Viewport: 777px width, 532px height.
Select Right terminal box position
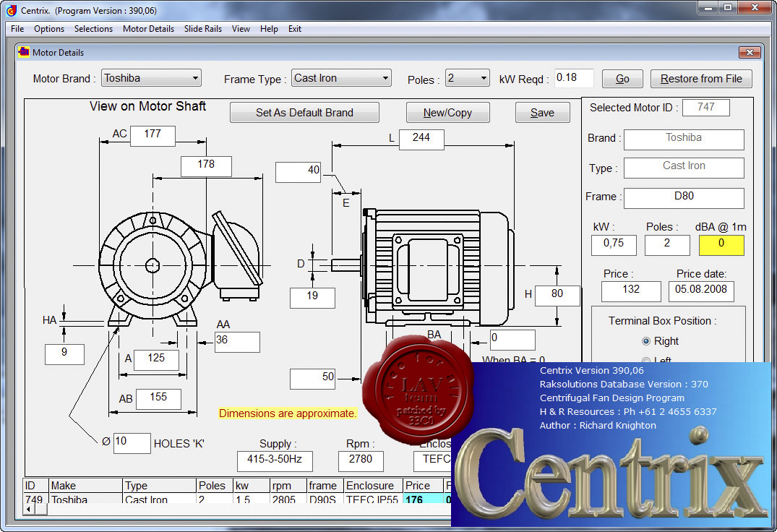tap(645, 341)
